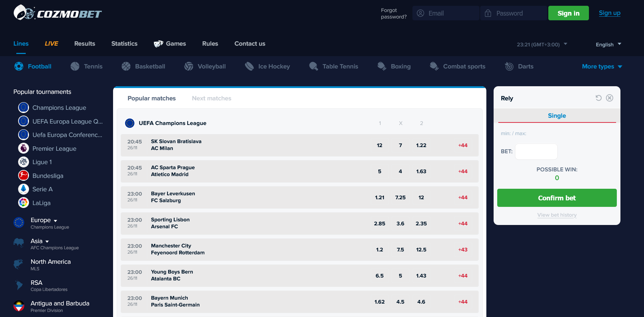
Task: Open the LIVE menu item
Action: point(51,43)
